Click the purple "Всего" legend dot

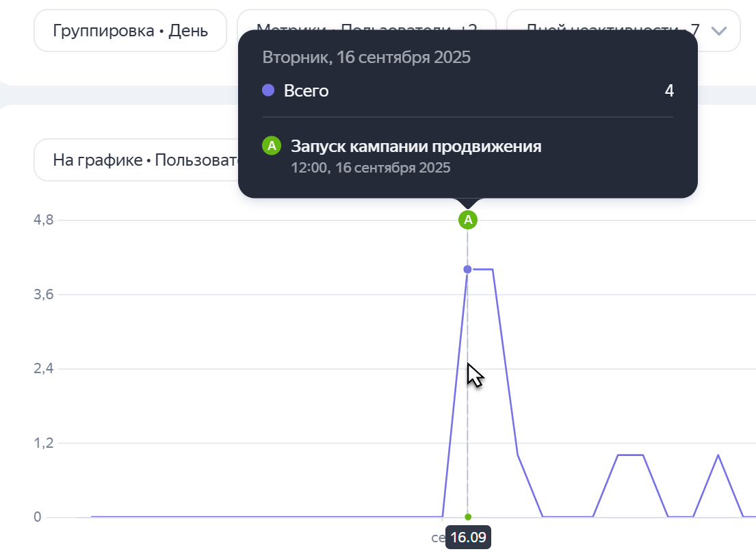(x=269, y=90)
